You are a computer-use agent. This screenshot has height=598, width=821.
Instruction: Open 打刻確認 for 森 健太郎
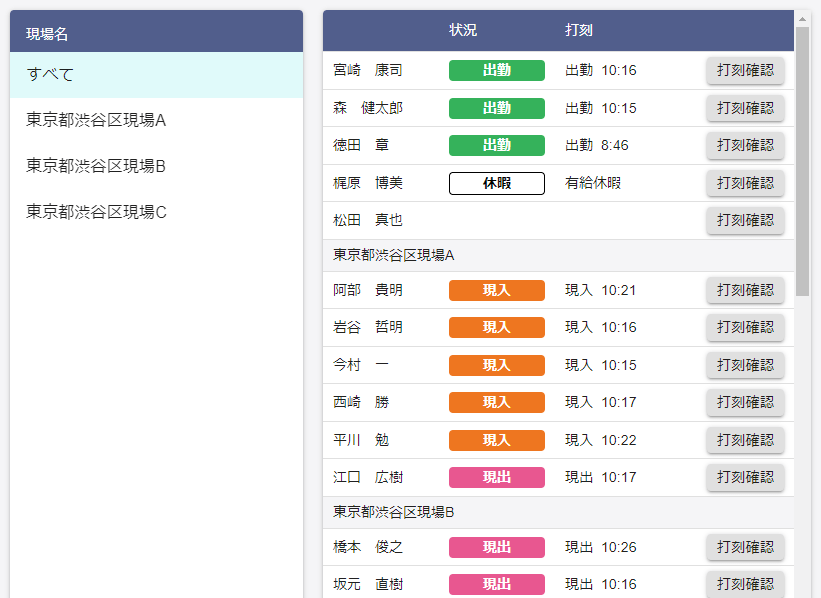point(745,108)
